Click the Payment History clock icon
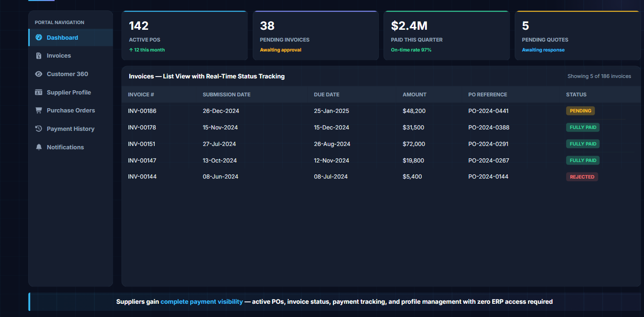Viewport: 644px width, 317px height. coord(39,129)
